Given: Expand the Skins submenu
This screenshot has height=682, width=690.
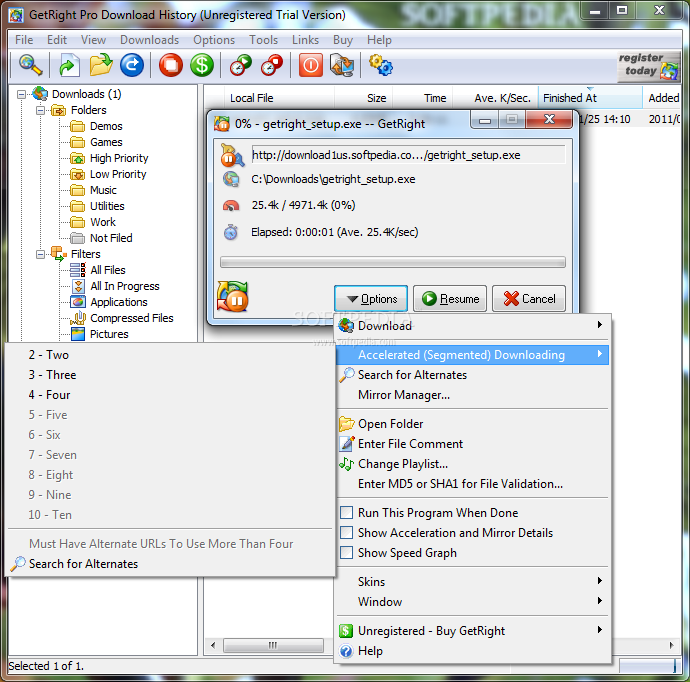Looking at the screenshot, I should pyautogui.click(x=473, y=582).
